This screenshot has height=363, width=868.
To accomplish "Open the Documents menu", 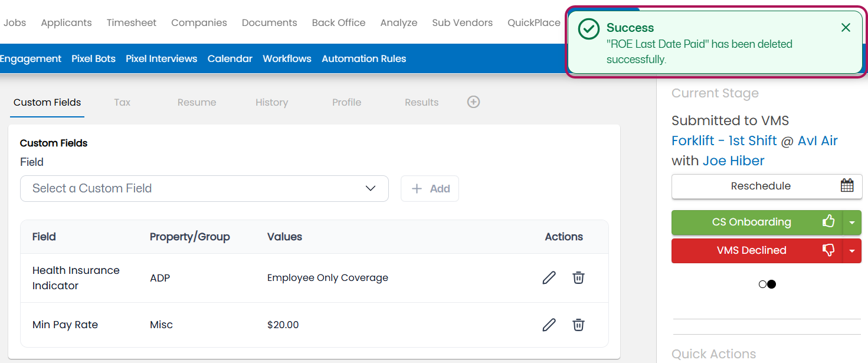I will click(270, 22).
